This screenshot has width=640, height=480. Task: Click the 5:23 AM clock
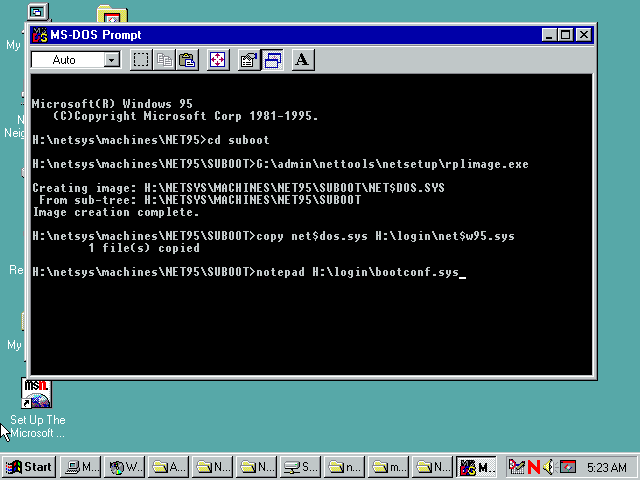(607, 467)
